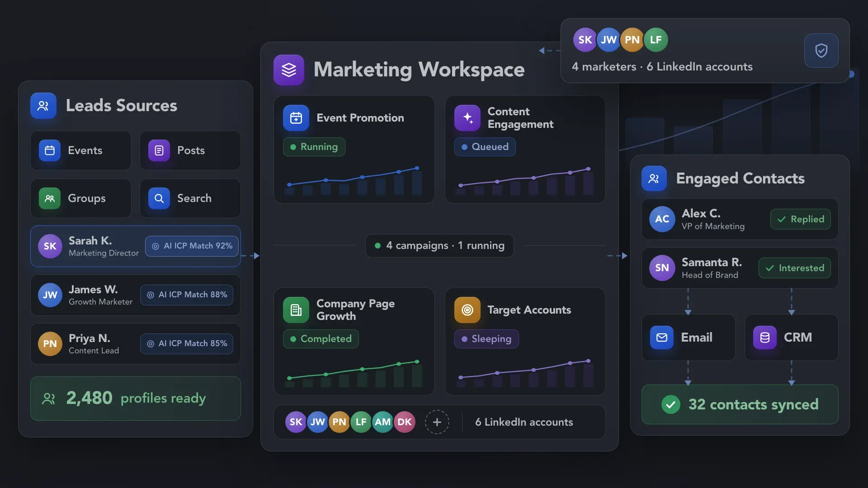
Task: Click the shield check icon
Action: pyautogui.click(x=821, y=51)
